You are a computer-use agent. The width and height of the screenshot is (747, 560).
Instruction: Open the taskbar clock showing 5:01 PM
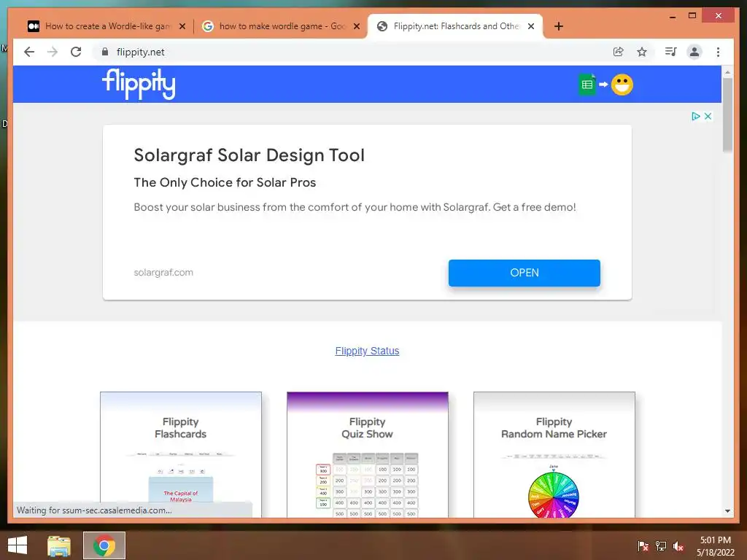point(715,546)
